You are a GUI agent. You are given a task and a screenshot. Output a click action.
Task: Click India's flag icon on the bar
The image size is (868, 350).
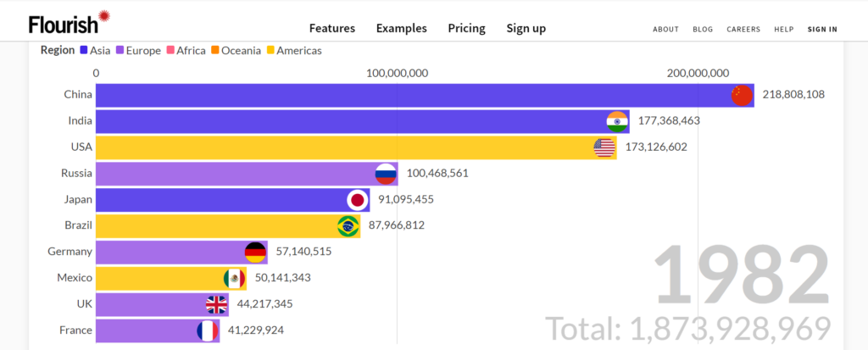617,121
